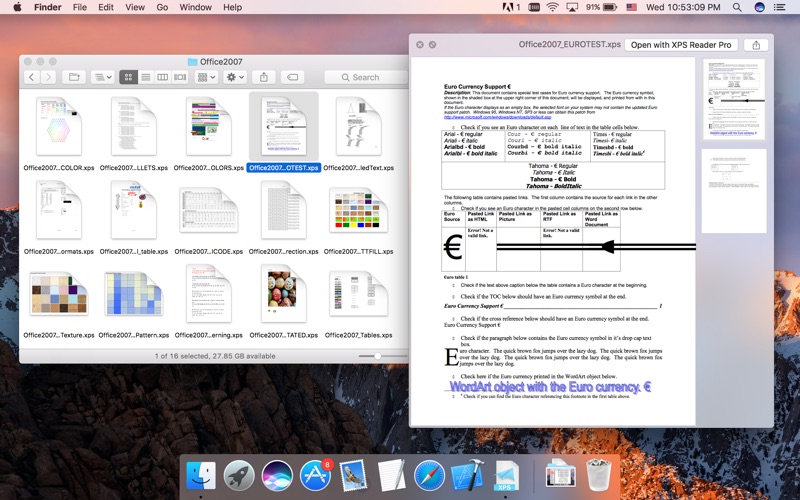Click the Share button in Finder toolbar

pyautogui.click(x=263, y=77)
